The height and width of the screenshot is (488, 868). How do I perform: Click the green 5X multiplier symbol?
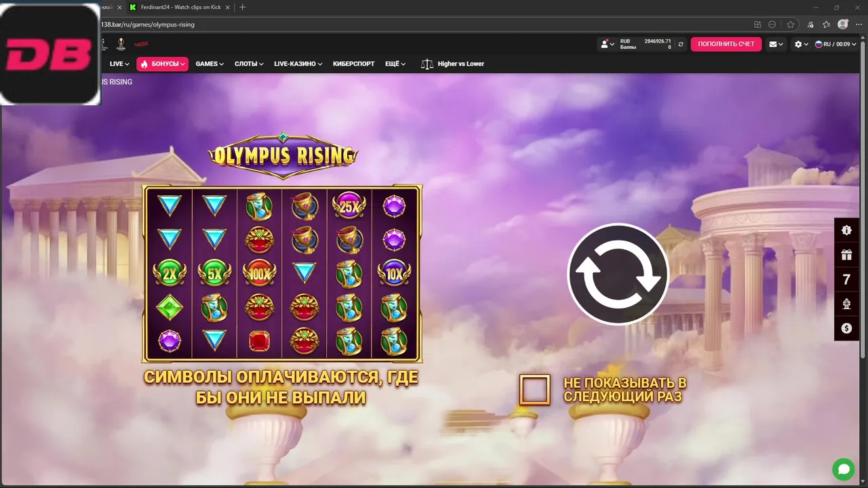click(214, 274)
